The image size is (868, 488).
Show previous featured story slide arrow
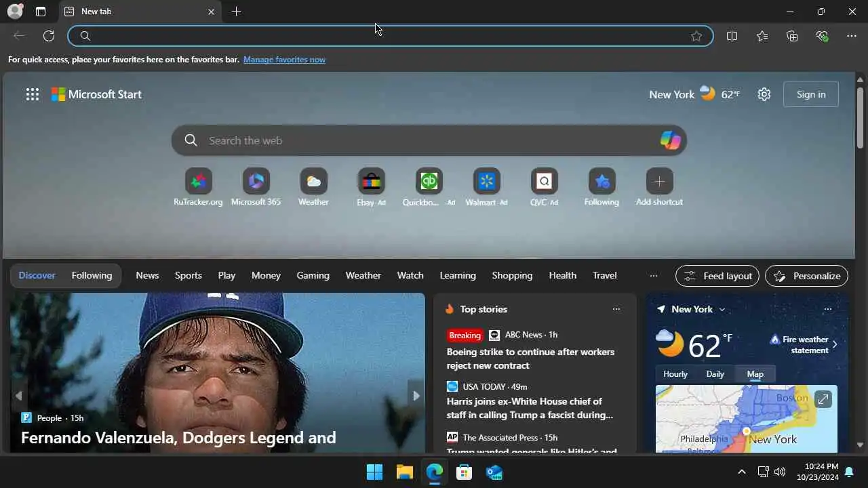18,396
